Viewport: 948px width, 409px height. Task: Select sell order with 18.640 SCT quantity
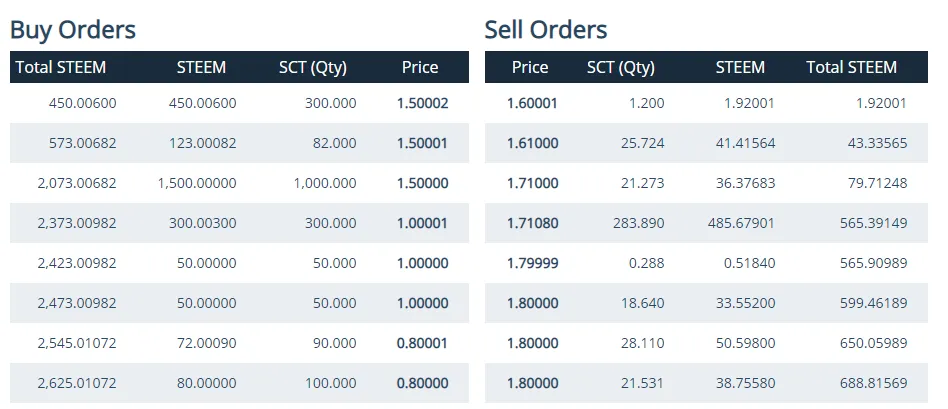point(706,303)
